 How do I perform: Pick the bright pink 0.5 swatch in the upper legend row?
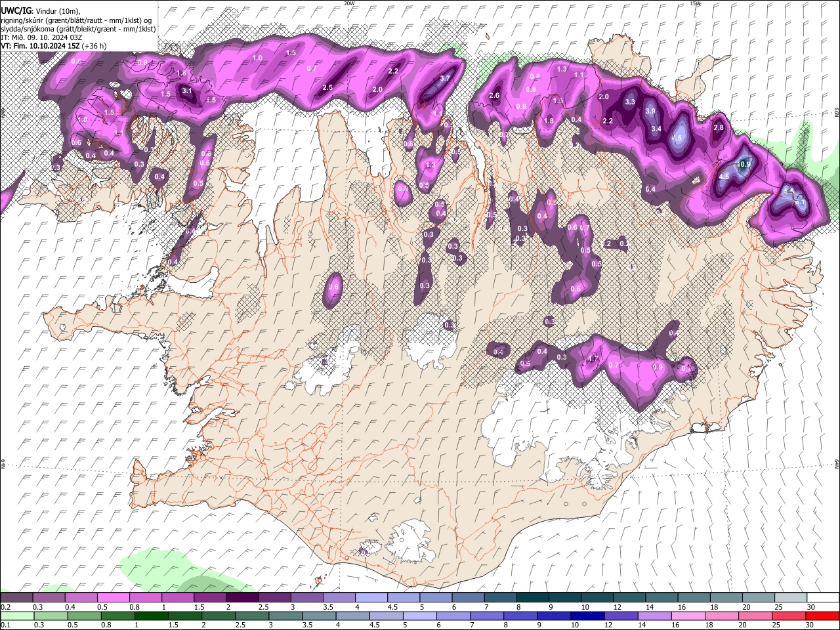coord(113,598)
